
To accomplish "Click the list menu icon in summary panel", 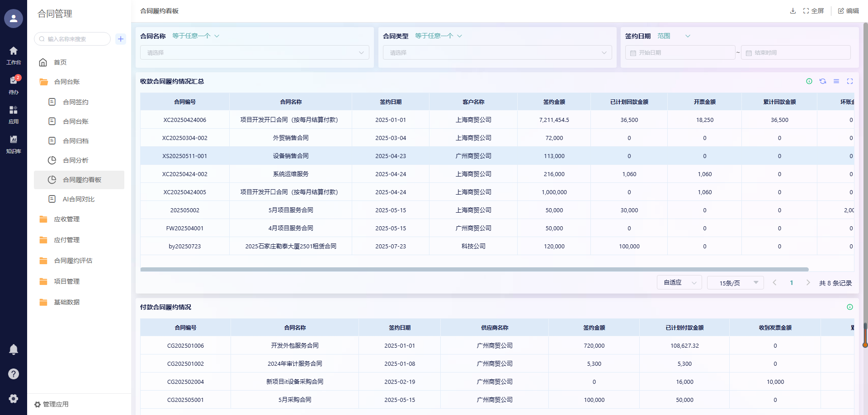I will tap(836, 81).
